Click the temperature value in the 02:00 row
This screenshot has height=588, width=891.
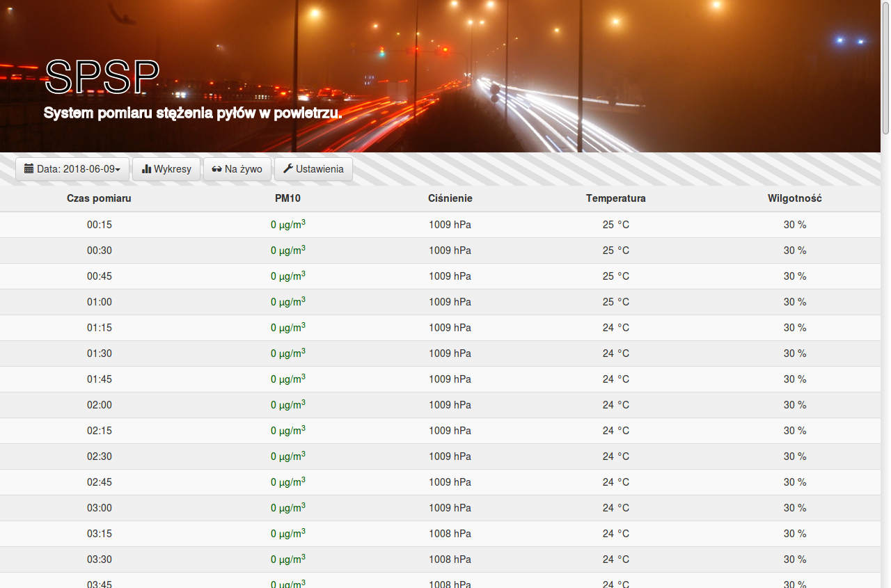pyautogui.click(x=615, y=405)
